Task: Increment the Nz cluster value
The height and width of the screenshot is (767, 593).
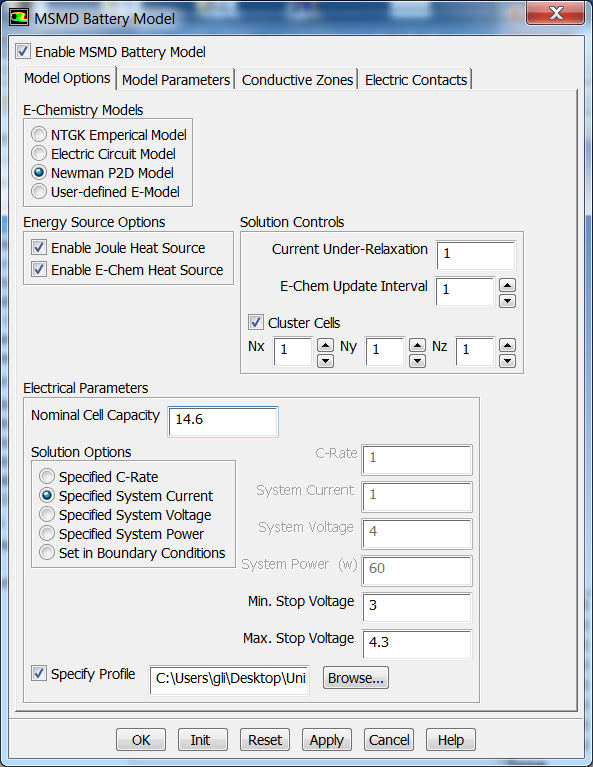Action: 507,345
